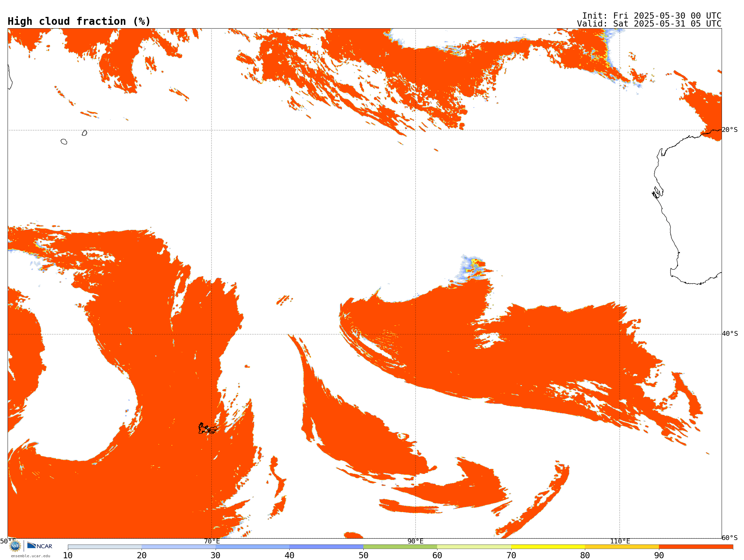Image resolution: width=744 pixels, height=560 pixels.
Task: Click the Kerguelen Islands outline near 70°E
Action: click(x=208, y=428)
